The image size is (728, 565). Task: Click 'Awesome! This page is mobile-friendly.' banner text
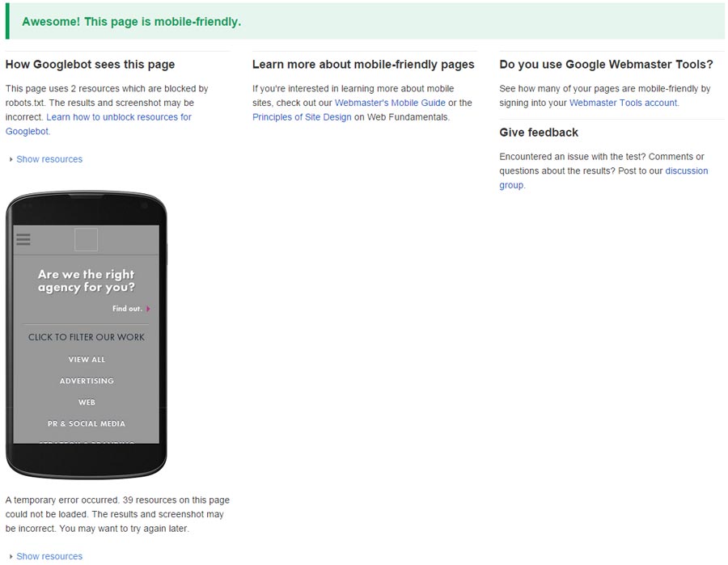pos(131,22)
